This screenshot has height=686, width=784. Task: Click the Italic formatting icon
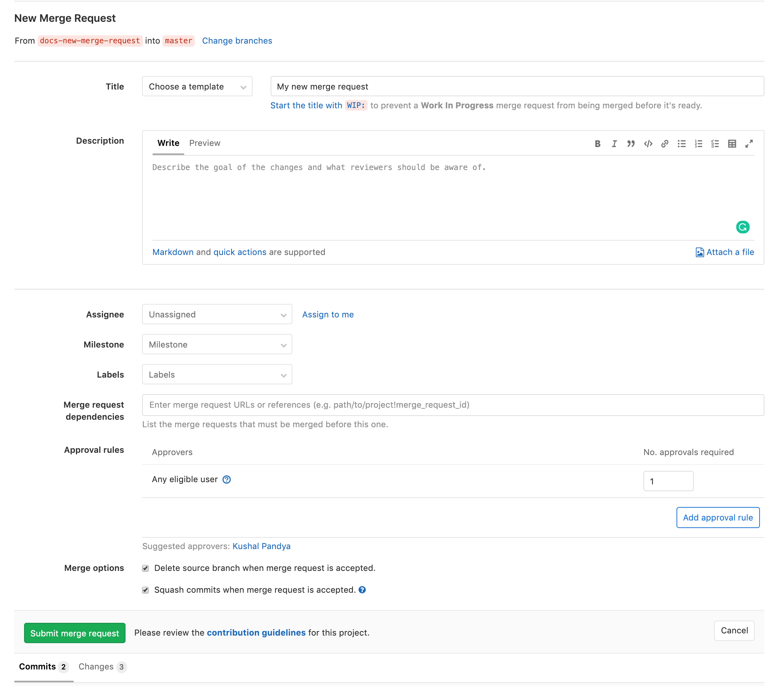click(x=613, y=143)
